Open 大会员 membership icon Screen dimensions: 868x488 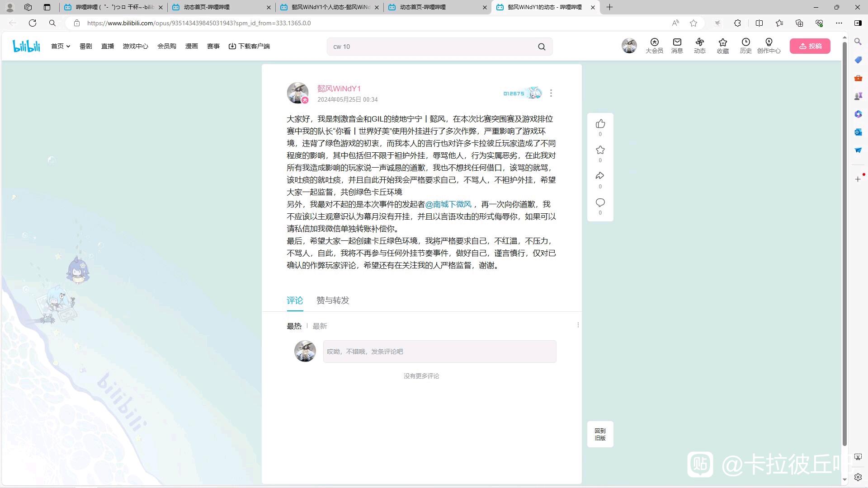654,46
